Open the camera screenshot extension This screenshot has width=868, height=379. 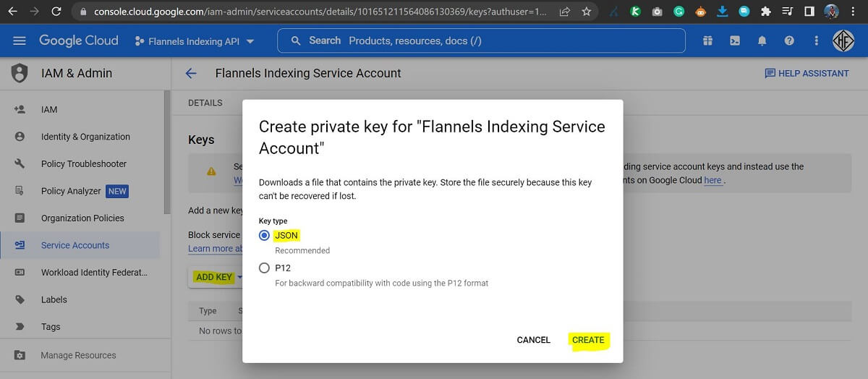(657, 12)
